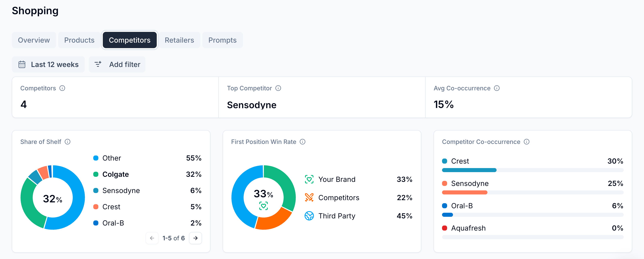Click Share of Shelf info icon
644x259 pixels.
pos(68,142)
